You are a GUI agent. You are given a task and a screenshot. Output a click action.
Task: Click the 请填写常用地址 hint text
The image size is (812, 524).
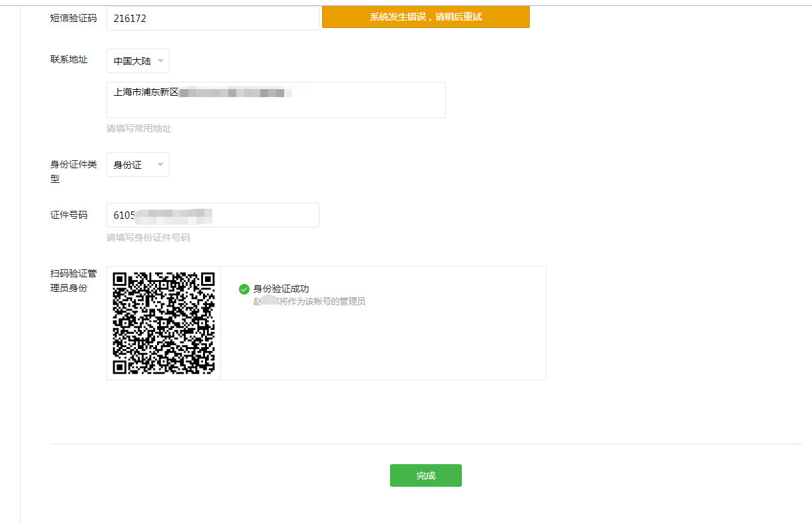[139, 128]
